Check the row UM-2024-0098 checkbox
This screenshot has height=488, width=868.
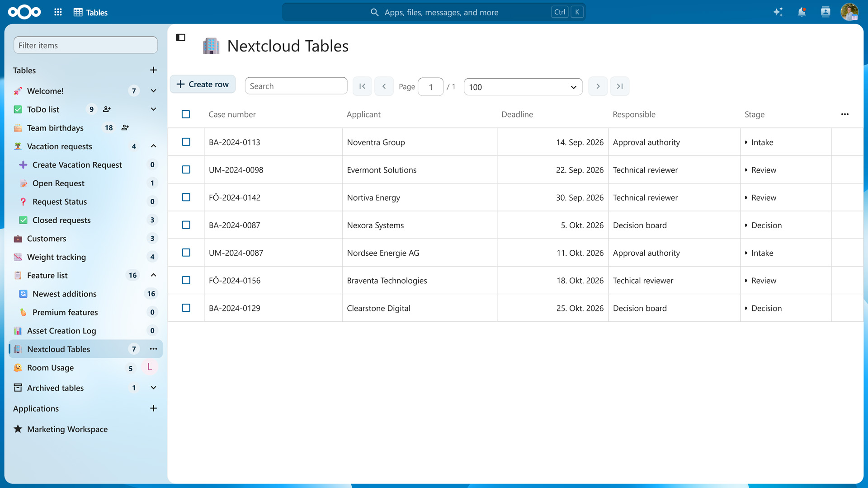[186, 169]
